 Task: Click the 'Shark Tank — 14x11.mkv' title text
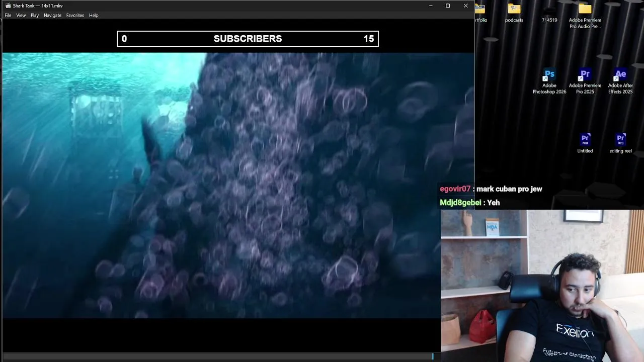38,6
